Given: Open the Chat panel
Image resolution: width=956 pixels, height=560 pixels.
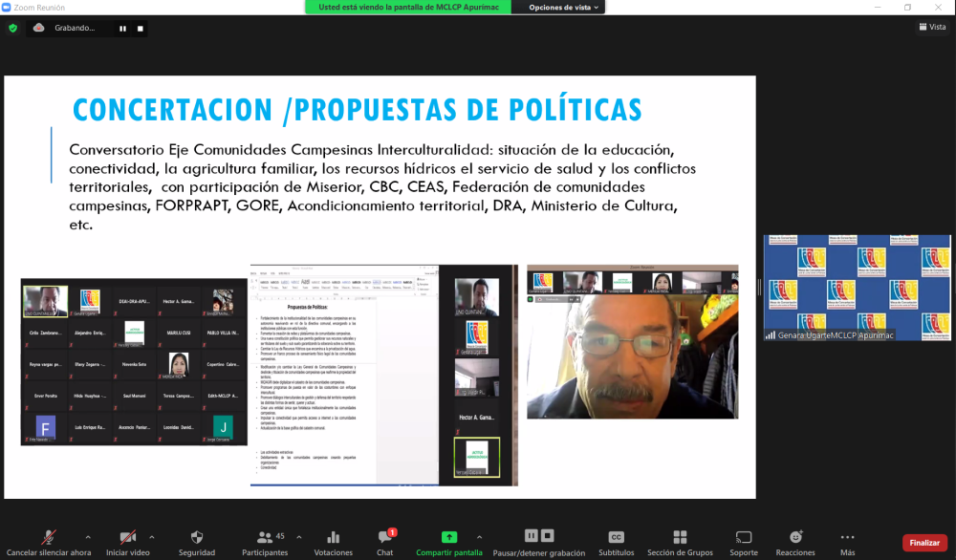Looking at the screenshot, I should point(384,538).
